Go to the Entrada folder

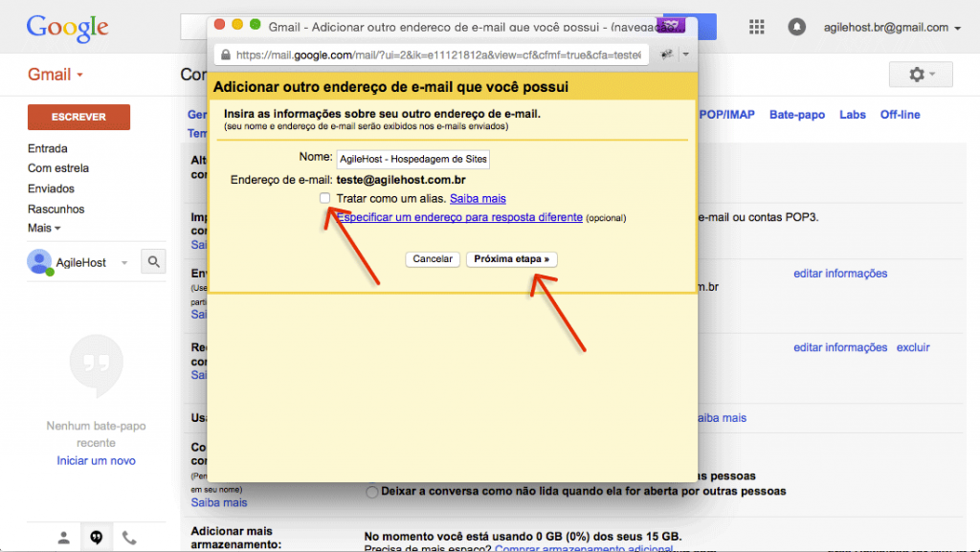click(x=48, y=148)
